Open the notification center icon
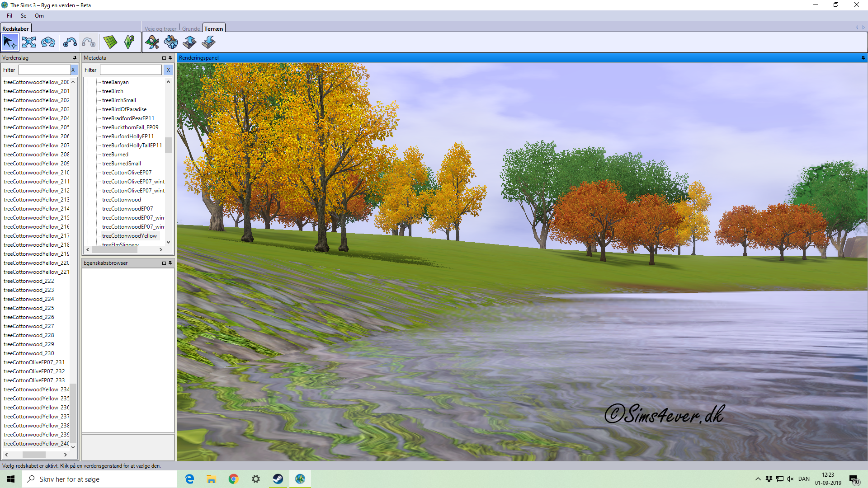 click(854, 479)
